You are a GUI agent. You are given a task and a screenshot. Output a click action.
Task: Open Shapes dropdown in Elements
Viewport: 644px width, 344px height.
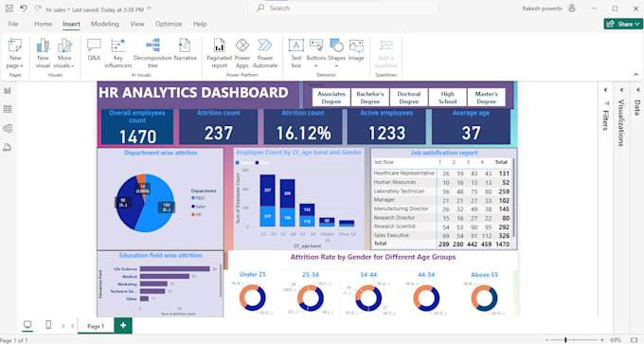336,53
